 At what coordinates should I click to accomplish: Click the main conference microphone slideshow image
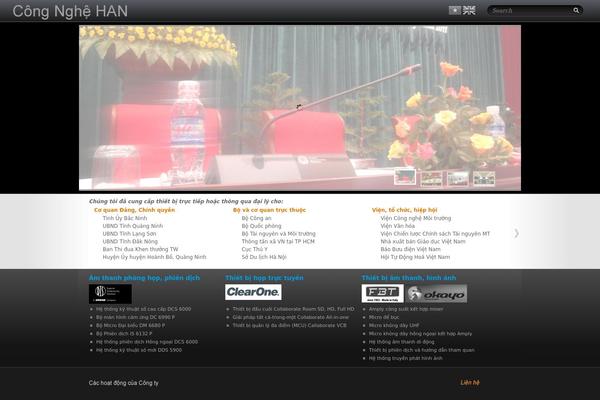click(x=300, y=108)
